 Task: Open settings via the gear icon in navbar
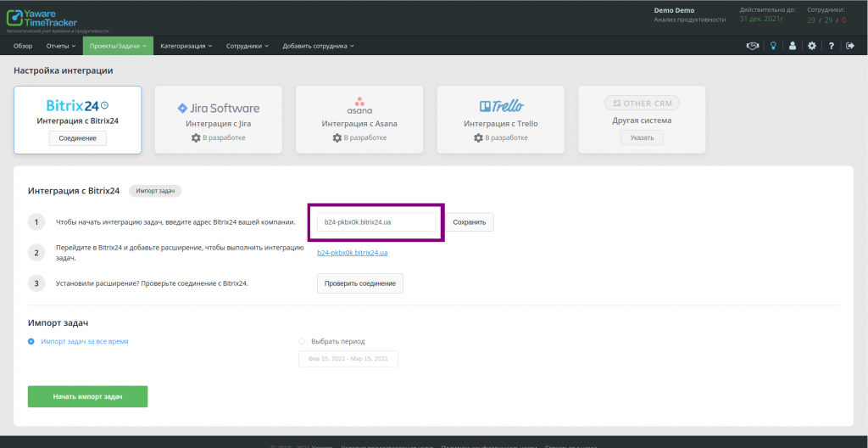coord(811,46)
